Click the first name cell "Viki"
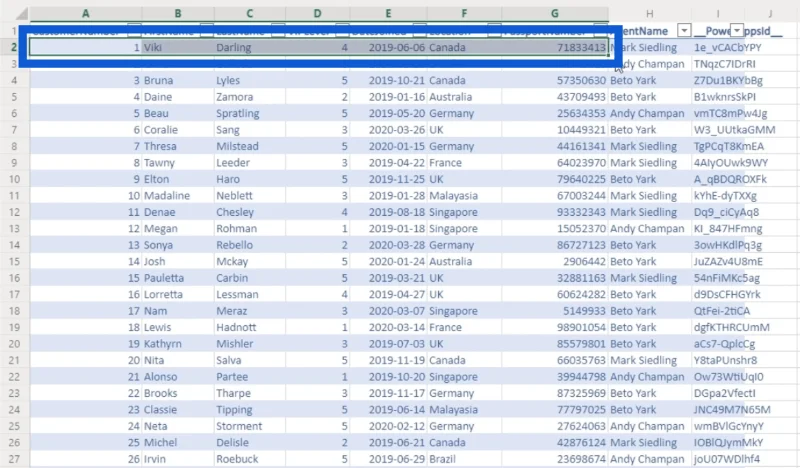 pyautogui.click(x=178, y=47)
